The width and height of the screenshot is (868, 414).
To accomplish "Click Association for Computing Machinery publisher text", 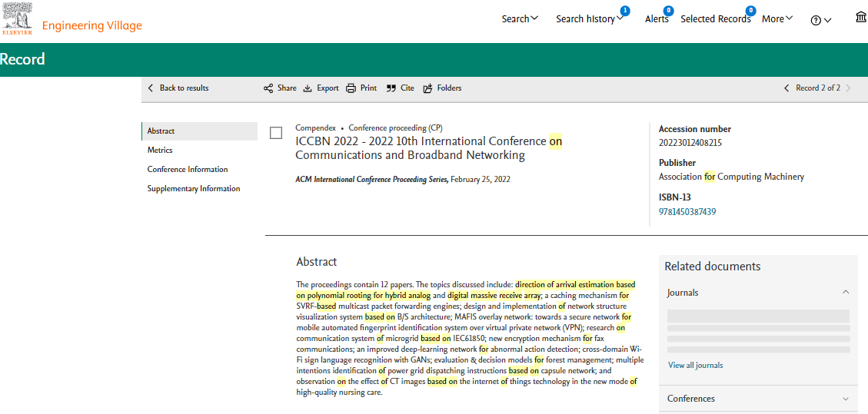I will tap(731, 177).
